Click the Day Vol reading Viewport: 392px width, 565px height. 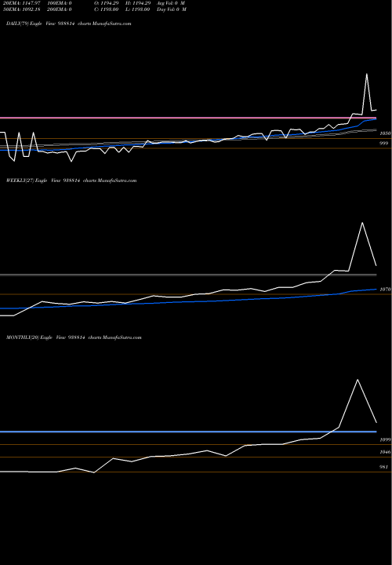point(172,9)
